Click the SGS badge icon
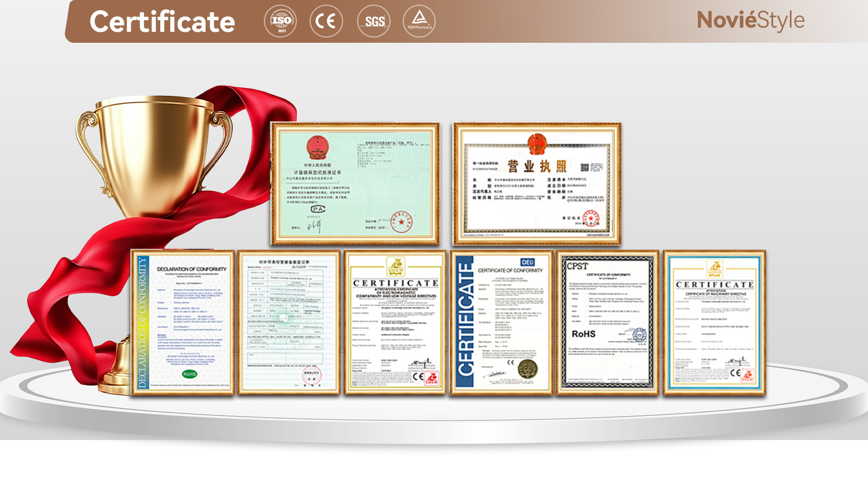The width and height of the screenshot is (868, 488). (374, 21)
